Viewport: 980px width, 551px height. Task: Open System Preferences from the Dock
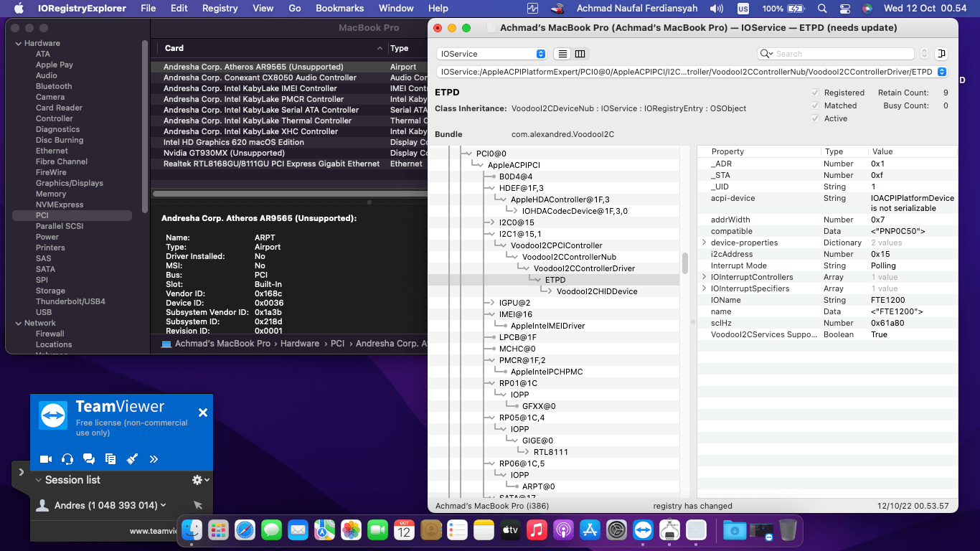pyautogui.click(x=617, y=530)
